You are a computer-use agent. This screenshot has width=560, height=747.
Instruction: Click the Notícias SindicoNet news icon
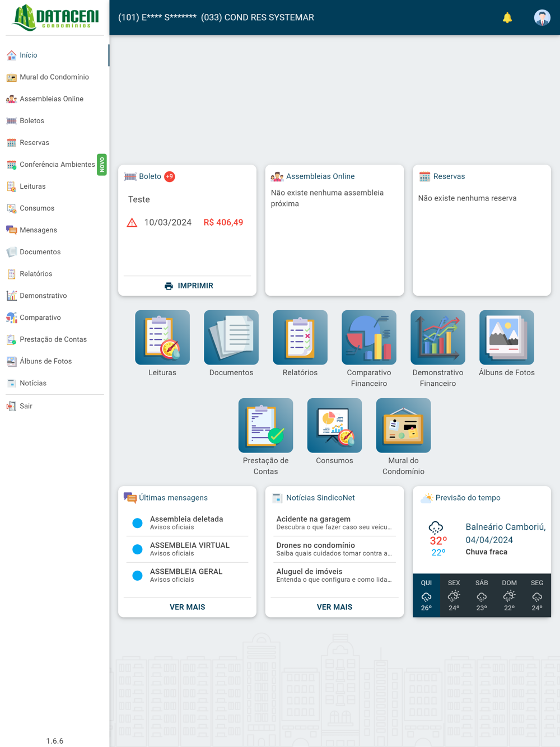[x=277, y=498]
